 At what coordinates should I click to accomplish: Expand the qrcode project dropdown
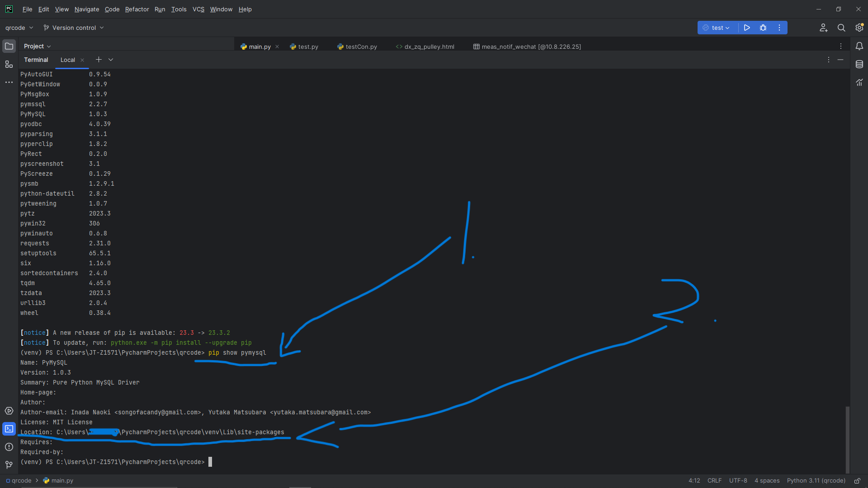click(x=19, y=28)
